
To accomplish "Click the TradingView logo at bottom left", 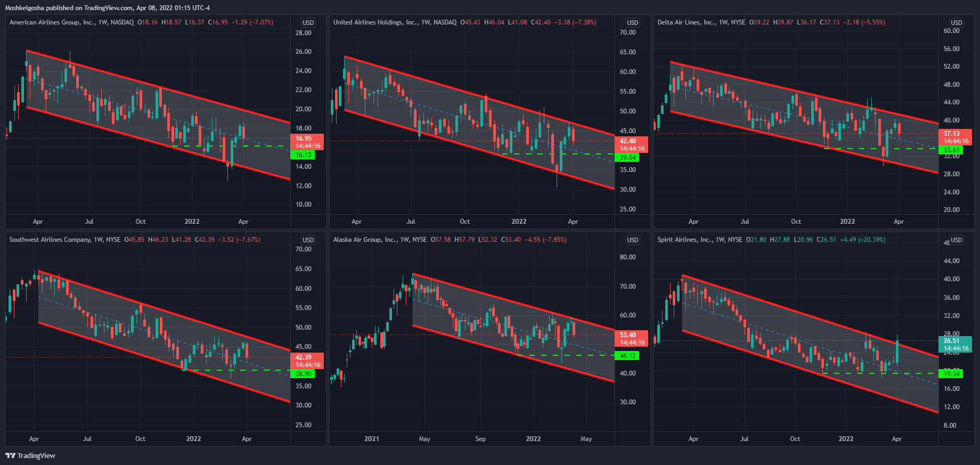I will tap(30, 455).
